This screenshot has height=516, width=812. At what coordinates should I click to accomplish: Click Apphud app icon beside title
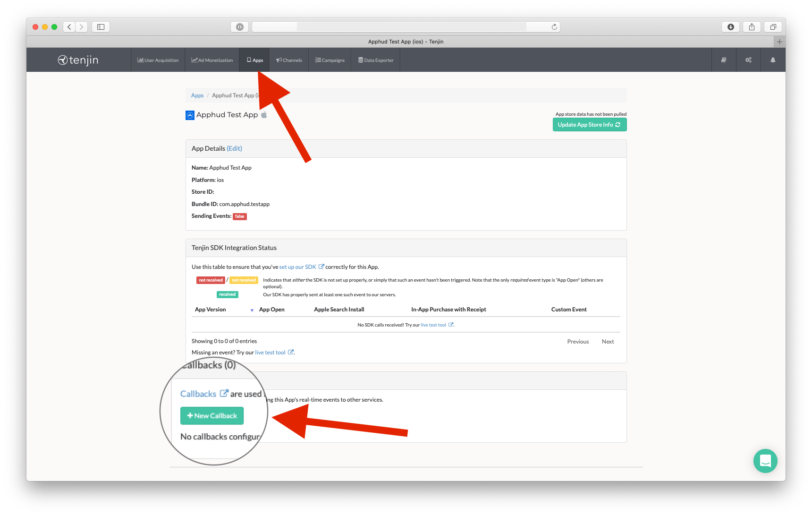tap(190, 115)
